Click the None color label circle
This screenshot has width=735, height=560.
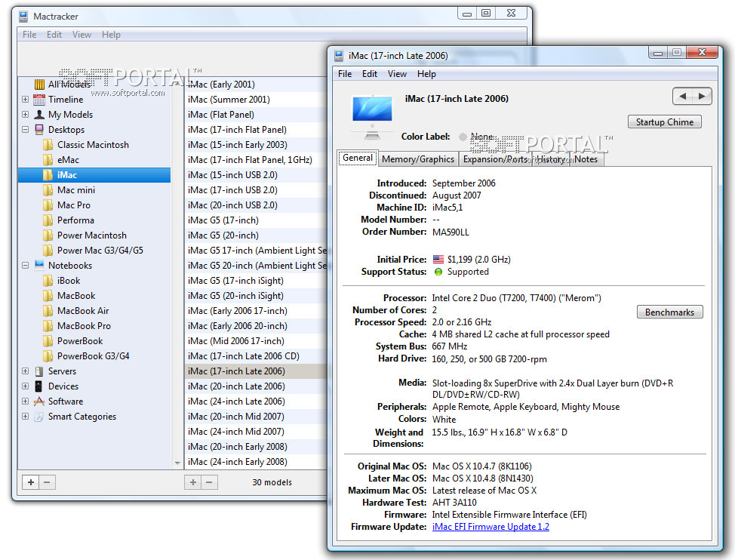[463, 137]
